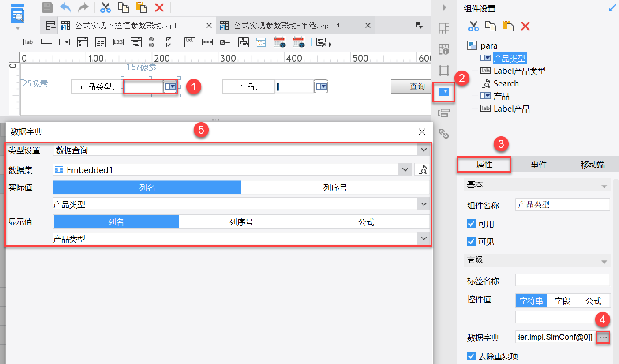Image resolution: width=619 pixels, height=364 pixels.
Task: Open the widget settings icon in right sidebar
Action: coord(444,92)
